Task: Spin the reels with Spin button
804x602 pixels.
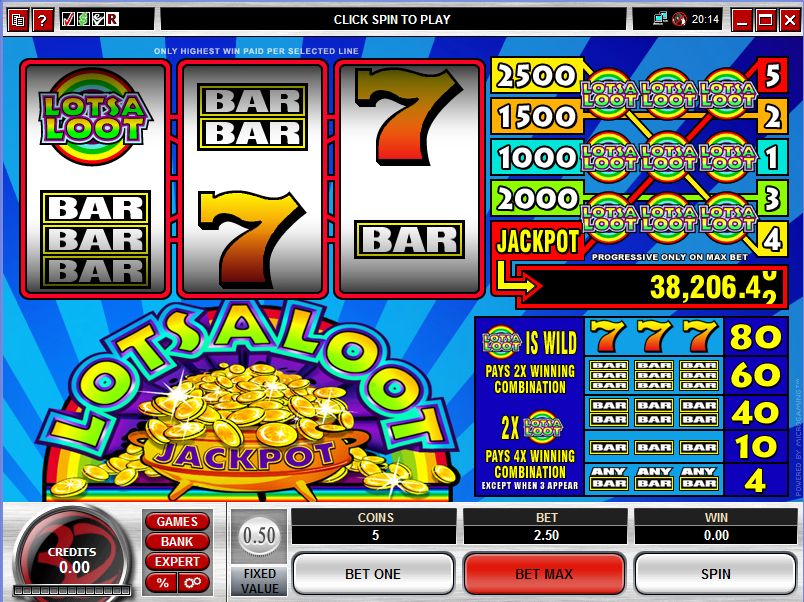Action: click(x=715, y=574)
